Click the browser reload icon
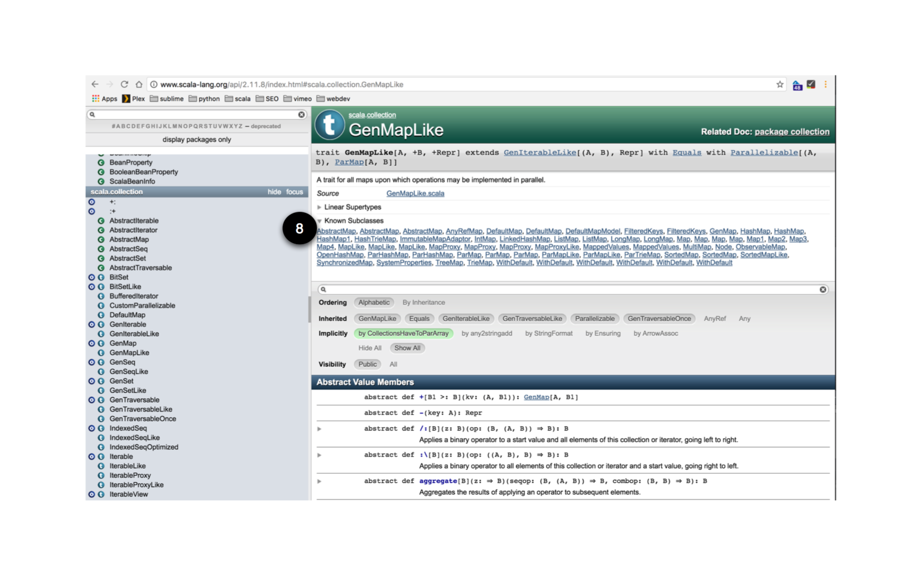Viewport: 924px width, 578px height. (x=124, y=84)
